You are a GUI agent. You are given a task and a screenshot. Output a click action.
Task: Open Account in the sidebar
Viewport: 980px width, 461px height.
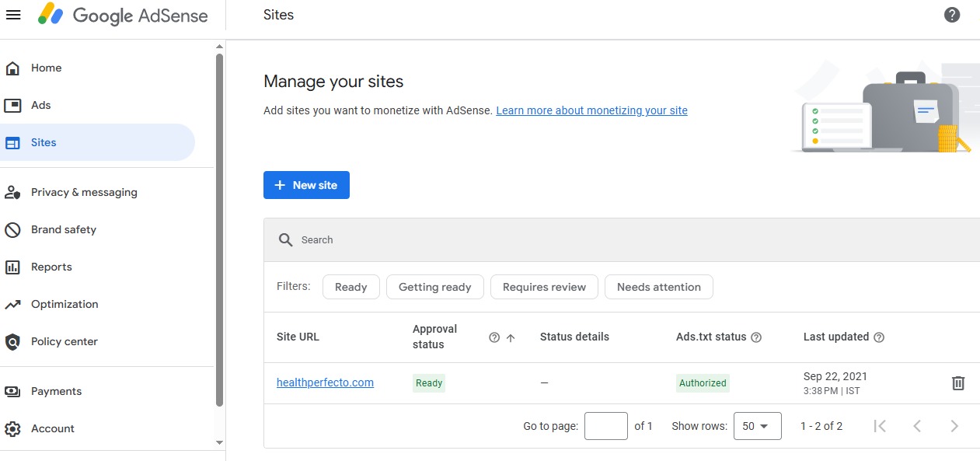click(97, 429)
